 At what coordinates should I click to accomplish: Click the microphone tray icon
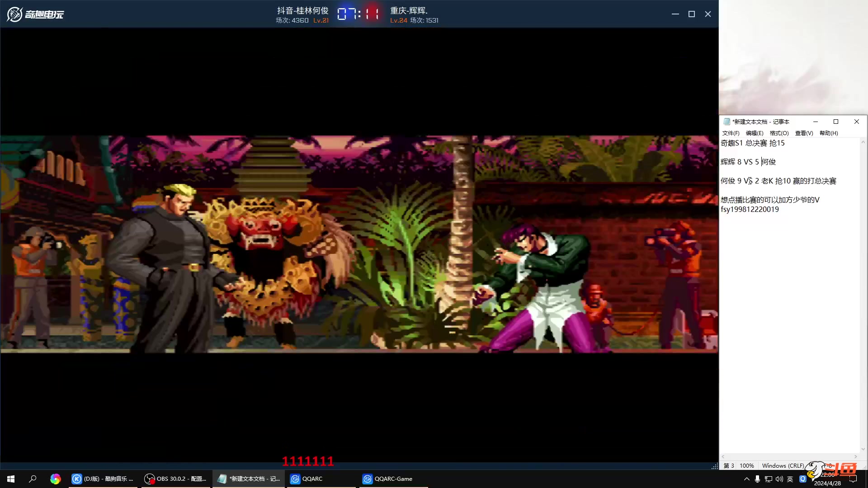(757, 479)
